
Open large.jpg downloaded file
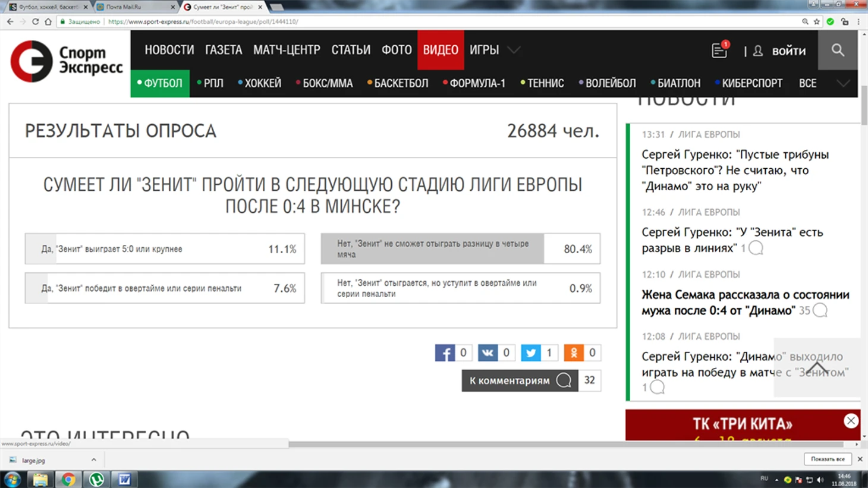33,460
